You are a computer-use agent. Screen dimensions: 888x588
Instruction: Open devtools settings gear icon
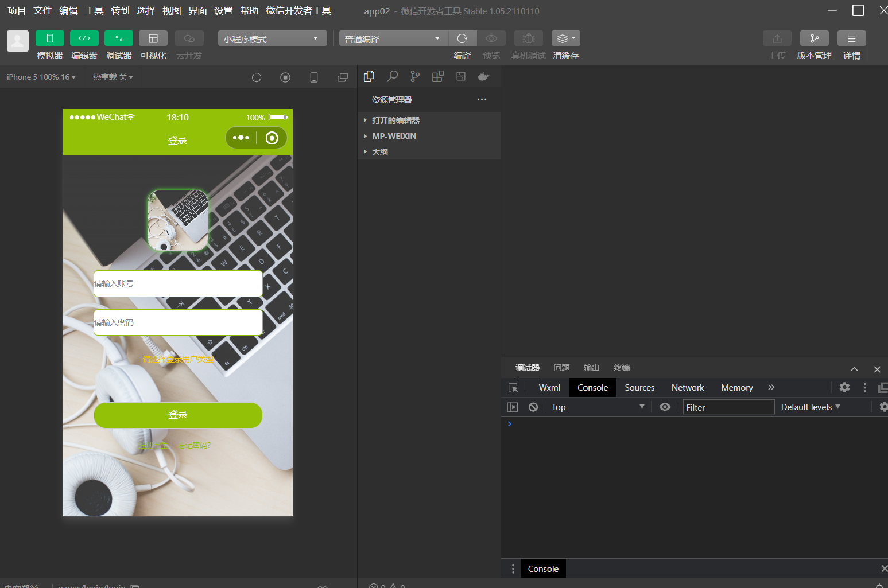click(x=844, y=387)
